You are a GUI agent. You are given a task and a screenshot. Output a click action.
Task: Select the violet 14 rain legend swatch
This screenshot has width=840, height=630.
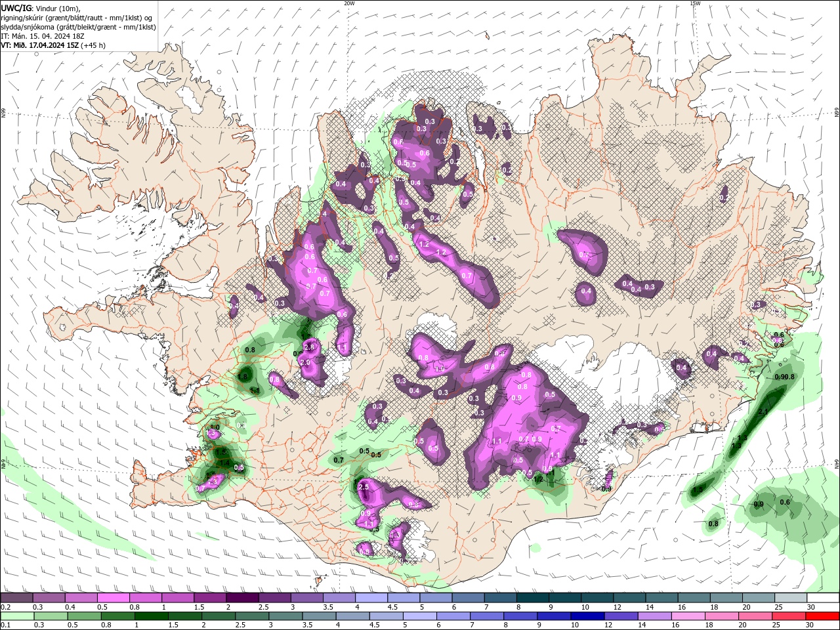[x=655, y=616]
